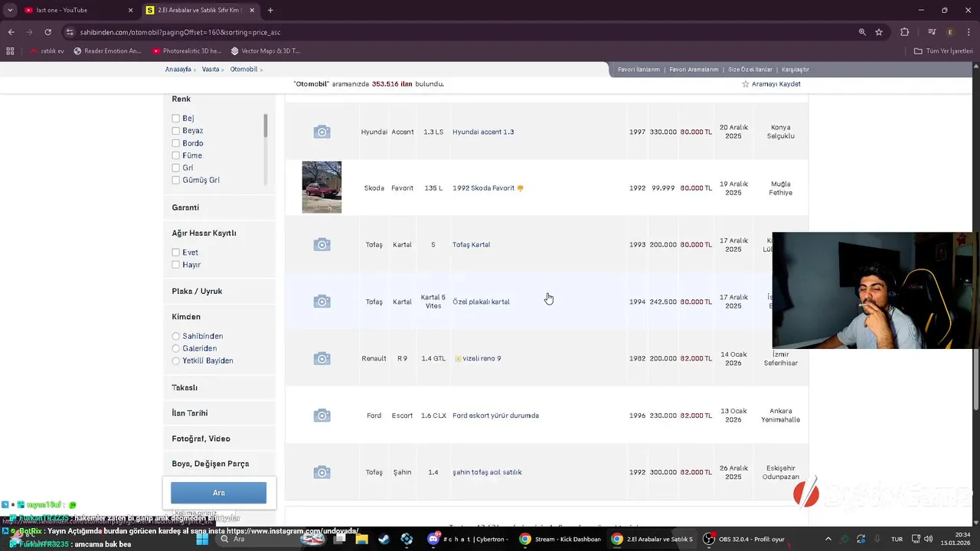
Task: Open the tab search dropdown arrow
Action: [10, 10]
